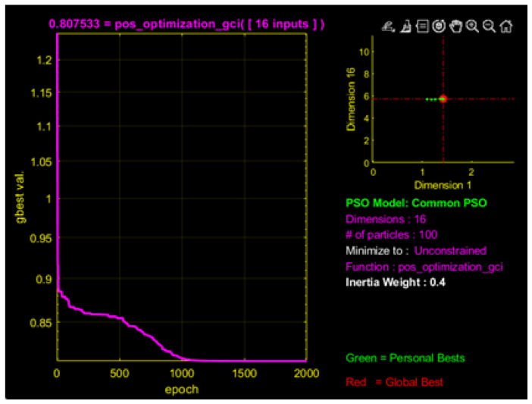Click the 10 tick on Dimension 16 axis
This screenshot has width=532, height=404.
364,52
